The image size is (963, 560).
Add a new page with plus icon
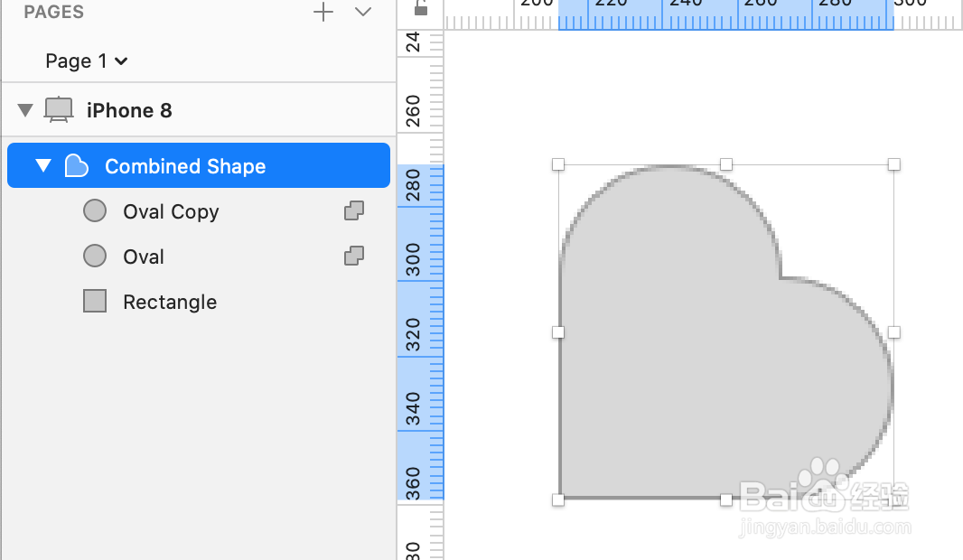coord(323,12)
